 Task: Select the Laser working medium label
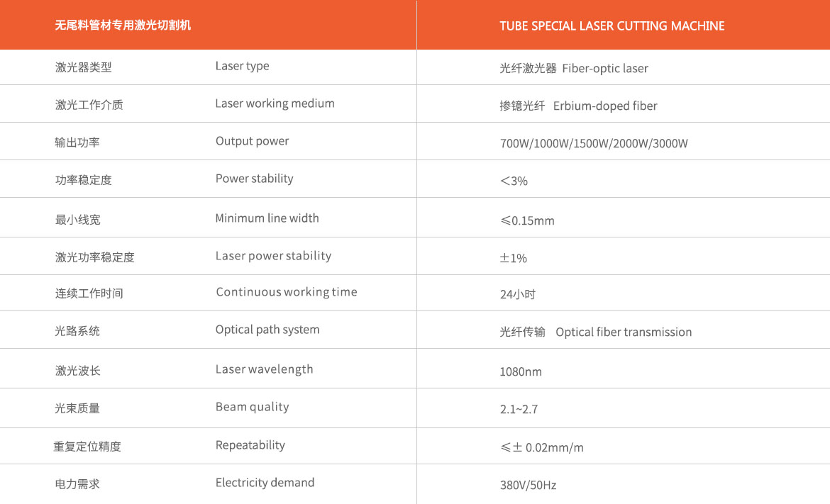[275, 103]
